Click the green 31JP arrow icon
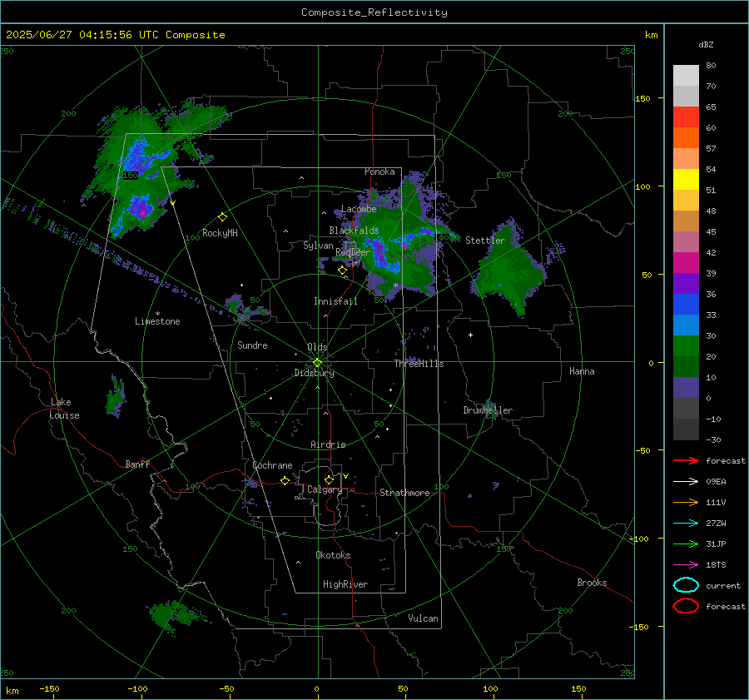 coord(686,544)
